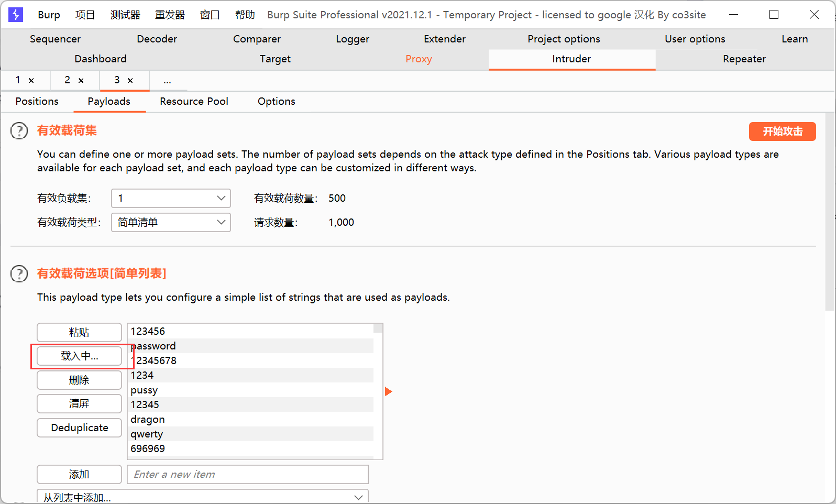Go to the Repeater tab
The image size is (836, 504).
(744, 59)
